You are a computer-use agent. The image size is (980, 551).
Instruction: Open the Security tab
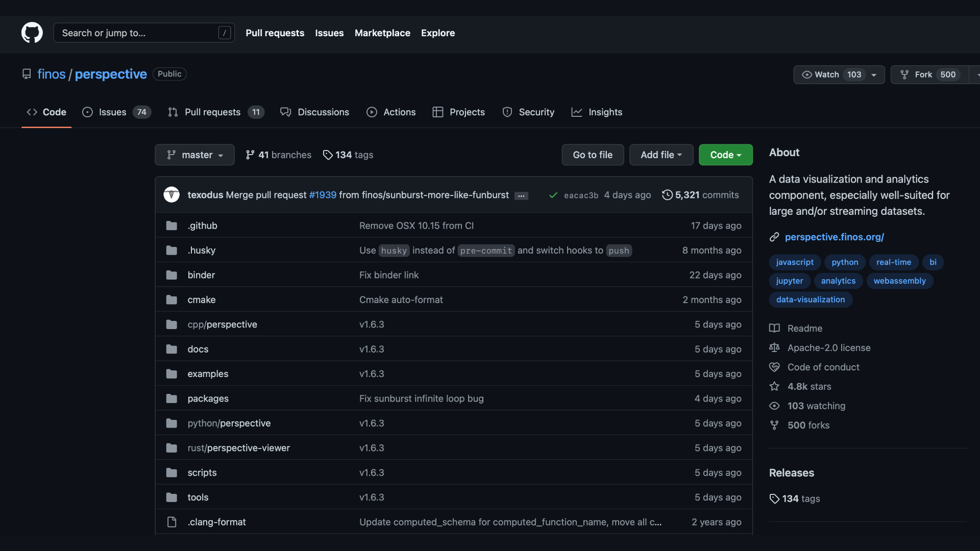pyautogui.click(x=528, y=112)
